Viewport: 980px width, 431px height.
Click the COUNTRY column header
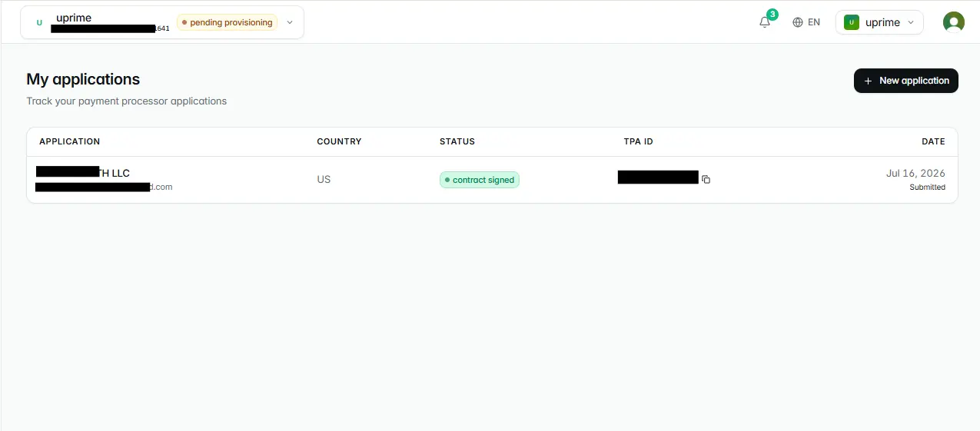[x=339, y=141]
